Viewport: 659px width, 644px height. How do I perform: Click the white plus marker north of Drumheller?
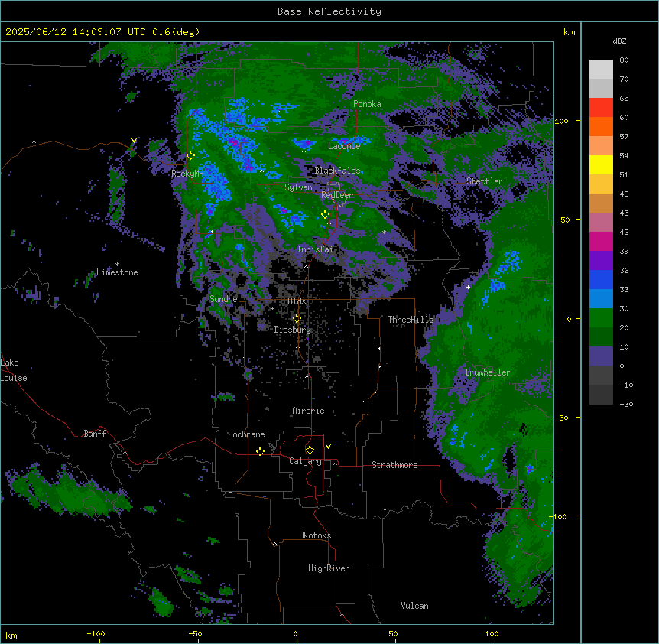[468, 287]
